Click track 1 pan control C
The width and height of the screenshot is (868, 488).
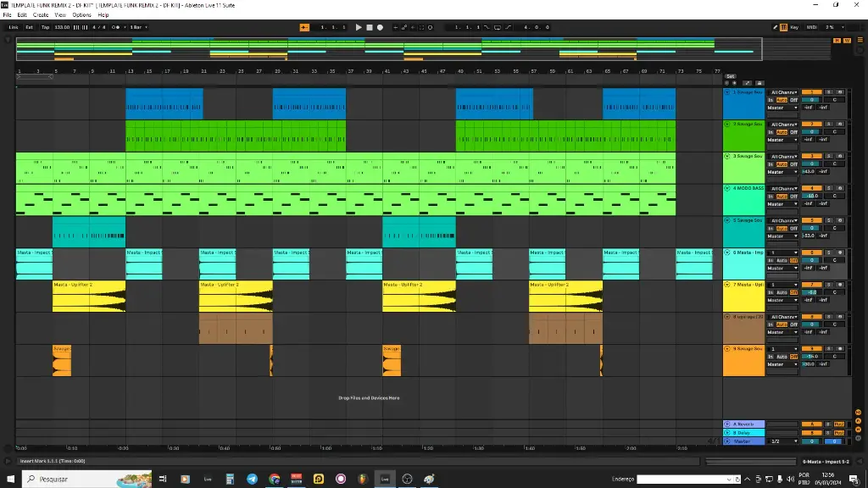point(835,100)
